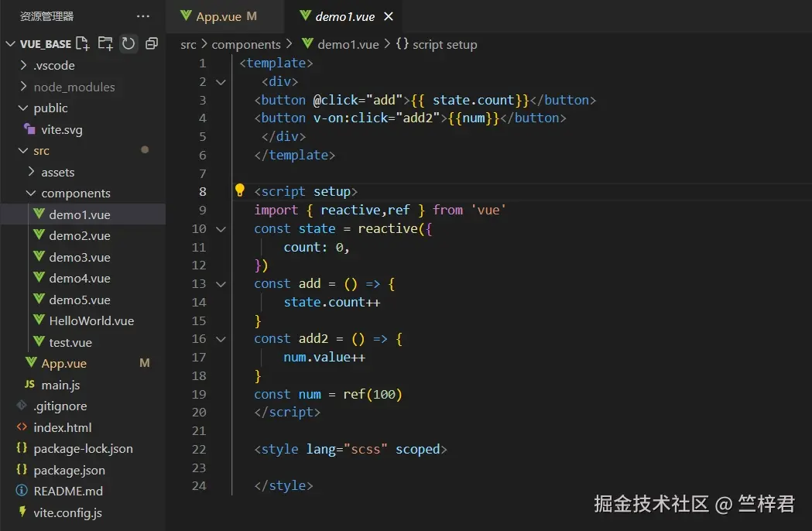The image size is (812, 531).
Task: Click the explorer panel title 资源管理器
Action: tap(46, 16)
